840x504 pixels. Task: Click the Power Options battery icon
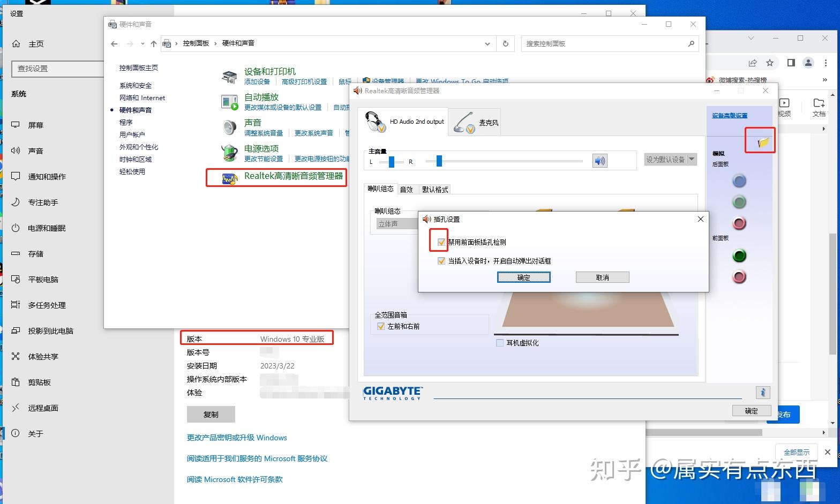pos(229,153)
